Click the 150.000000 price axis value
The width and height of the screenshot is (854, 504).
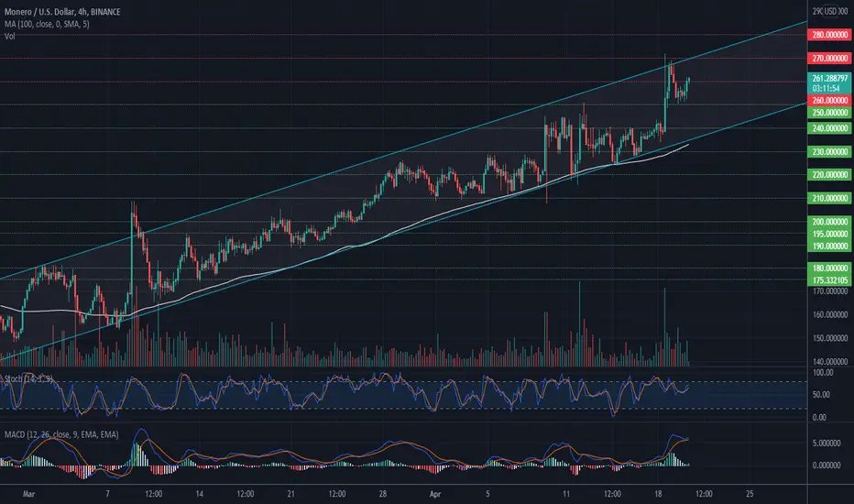[x=830, y=338]
